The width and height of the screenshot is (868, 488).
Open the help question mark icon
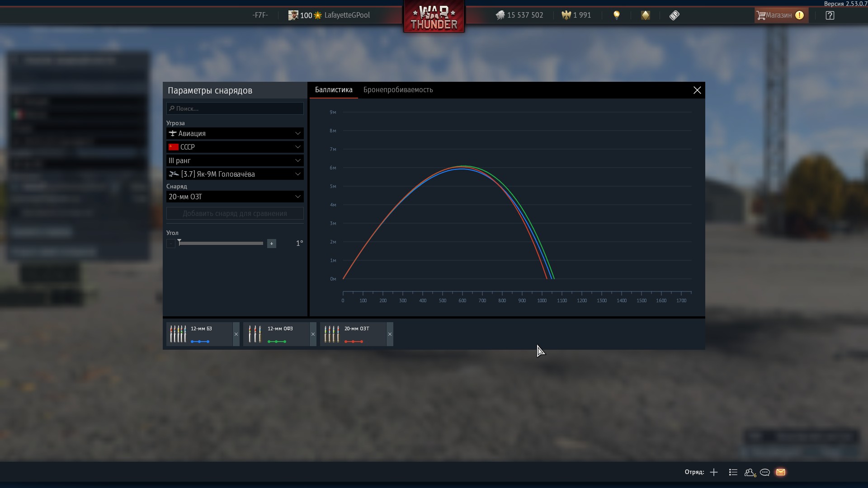[830, 15]
